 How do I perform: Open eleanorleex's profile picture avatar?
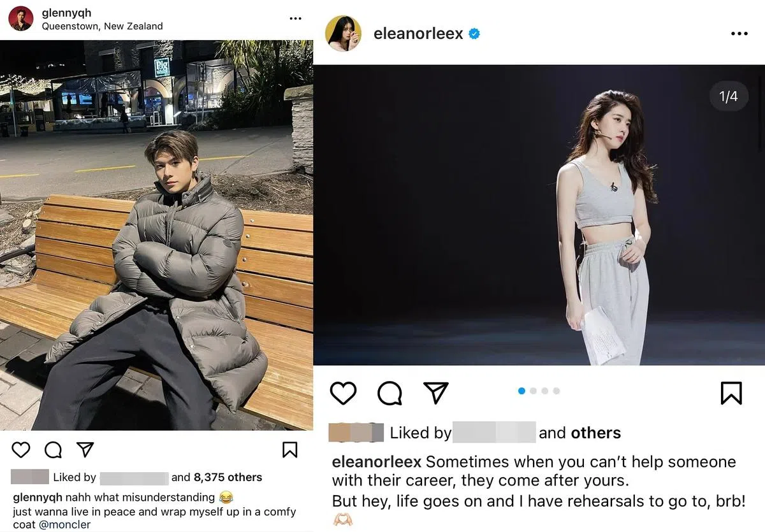point(343,34)
